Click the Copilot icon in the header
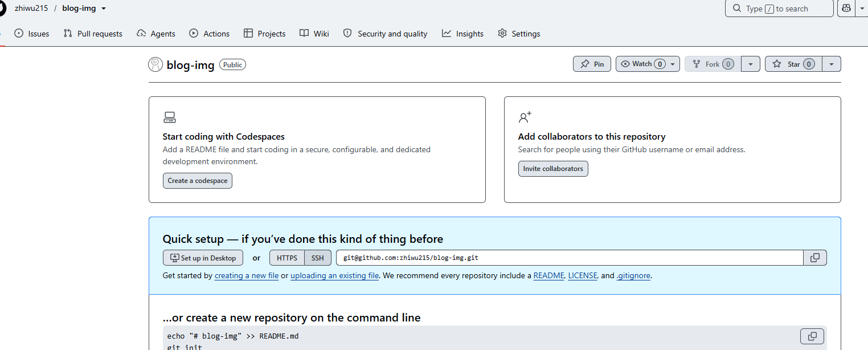 point(846,9)
